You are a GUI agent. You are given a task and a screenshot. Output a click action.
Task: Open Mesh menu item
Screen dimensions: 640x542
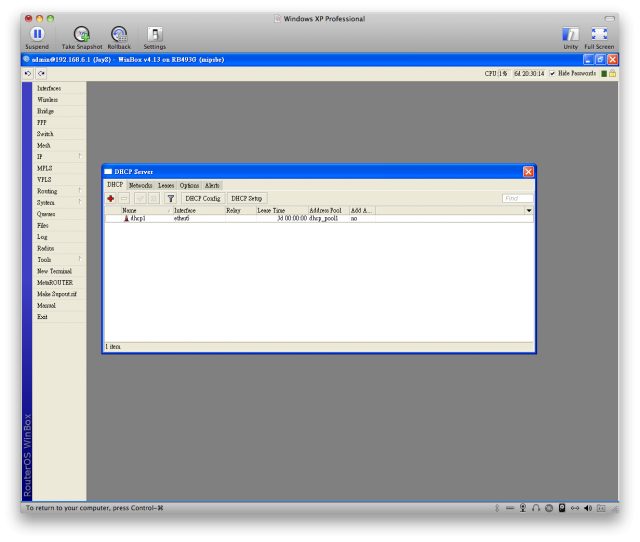59,145
